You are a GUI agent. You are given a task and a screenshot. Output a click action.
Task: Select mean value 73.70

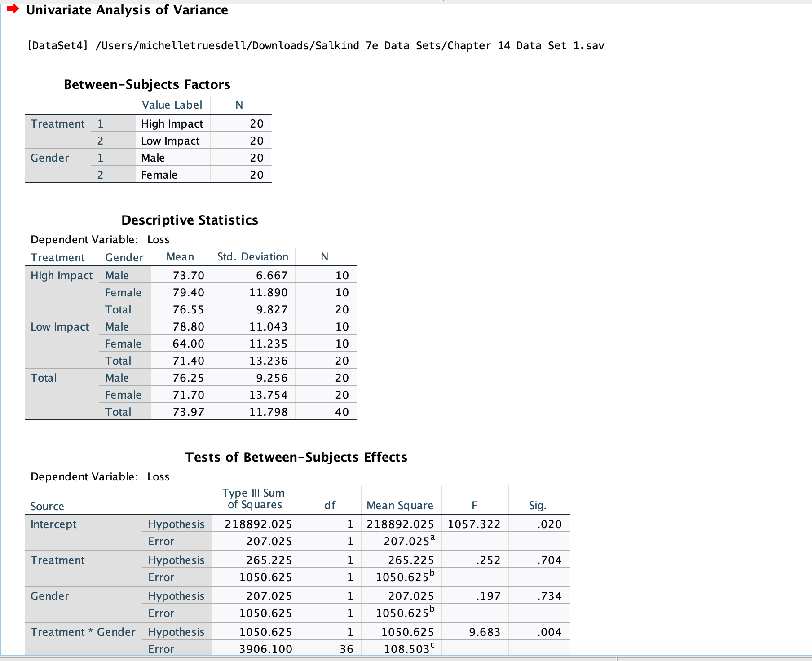point(189,275)
